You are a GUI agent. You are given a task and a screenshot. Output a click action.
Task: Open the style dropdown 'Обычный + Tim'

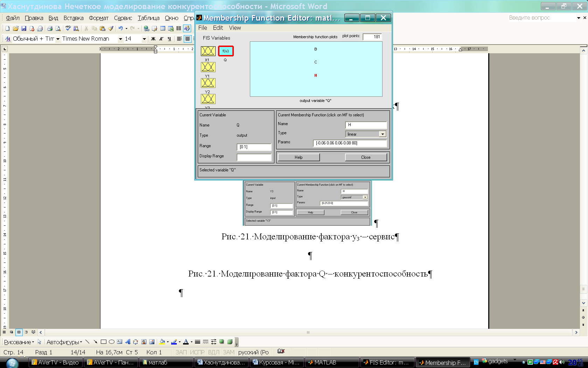point(58,39)
